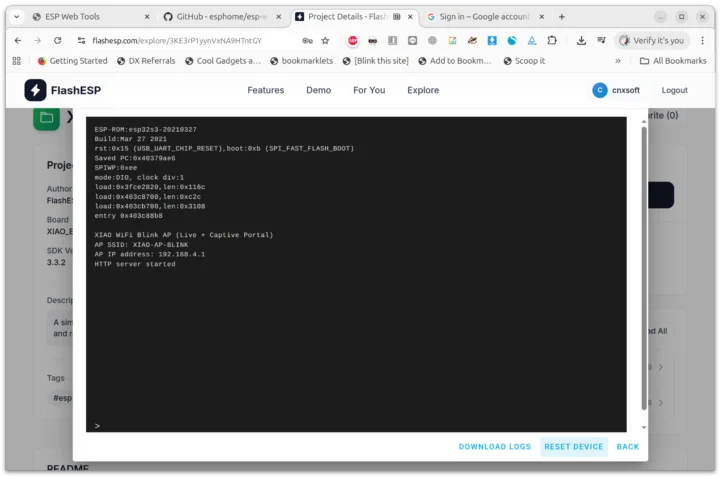Open the apps grid in bookmarks bar

tap(17, 61)
